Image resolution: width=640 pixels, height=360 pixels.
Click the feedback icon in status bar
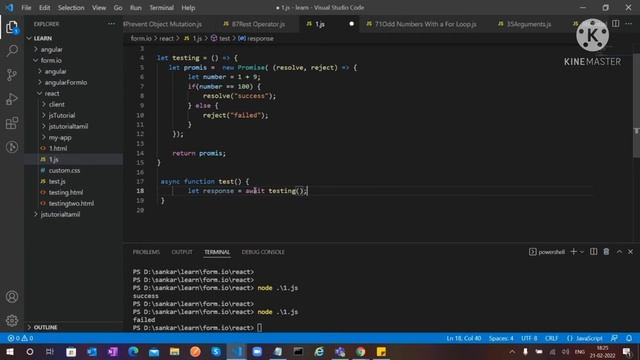coord(614,338)
